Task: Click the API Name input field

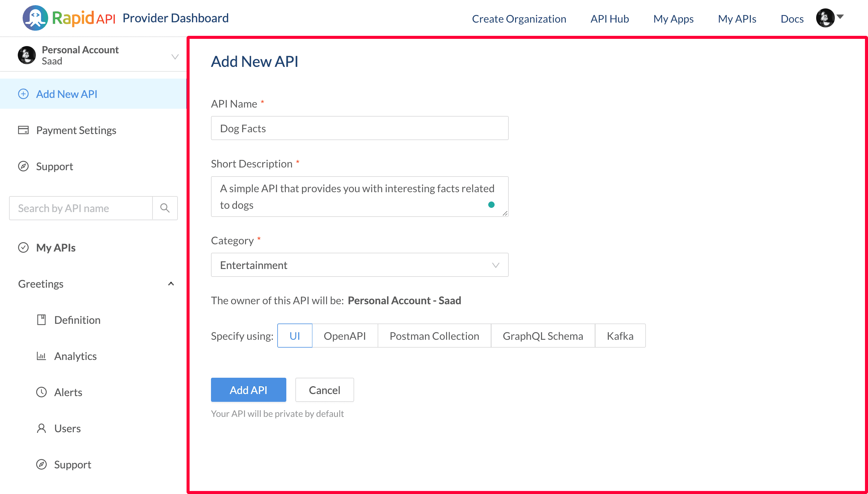Action: [x=360, y=128]
